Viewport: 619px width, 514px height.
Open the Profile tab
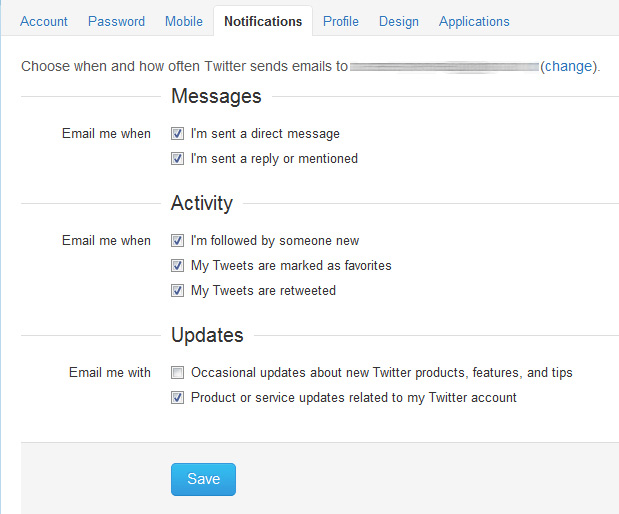[341, 21]
